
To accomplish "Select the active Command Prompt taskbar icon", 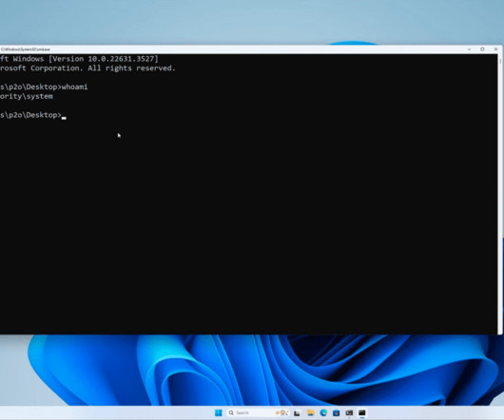I will pos(362,413).
